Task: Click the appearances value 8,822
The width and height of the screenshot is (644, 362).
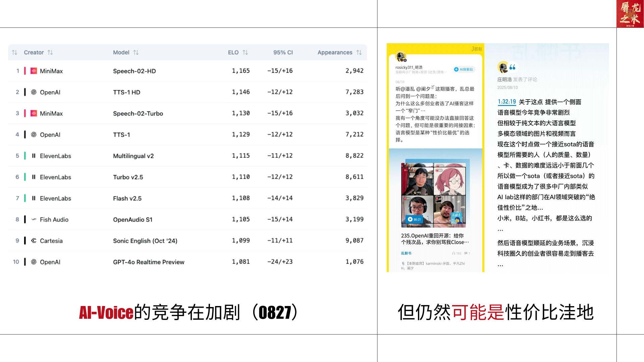Action: [x=355, y=156]
